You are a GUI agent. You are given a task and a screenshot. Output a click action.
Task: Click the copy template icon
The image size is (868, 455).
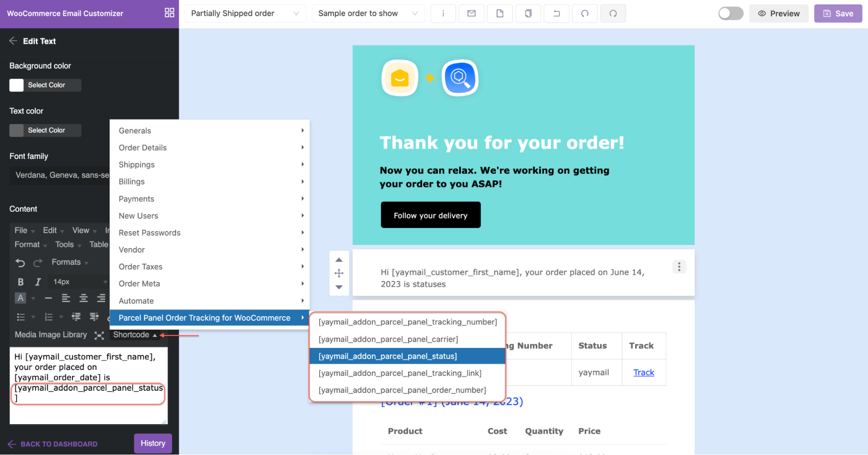[528, 13]
